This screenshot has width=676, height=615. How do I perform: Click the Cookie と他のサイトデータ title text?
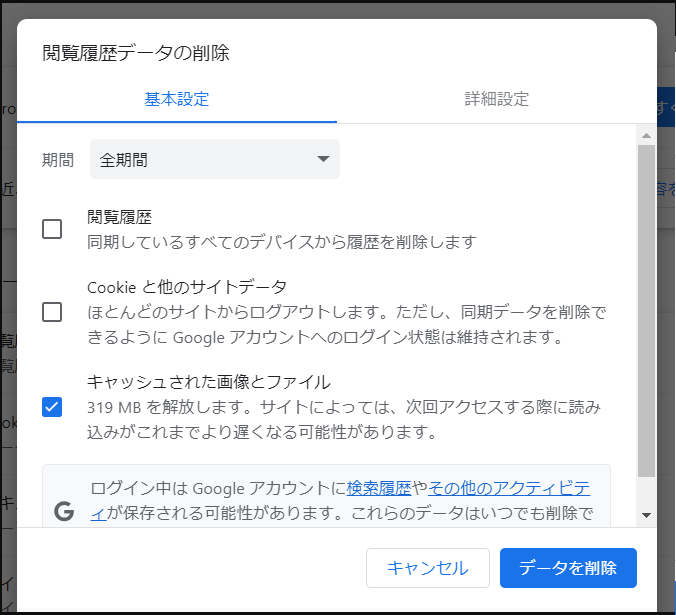pos(187,287)
